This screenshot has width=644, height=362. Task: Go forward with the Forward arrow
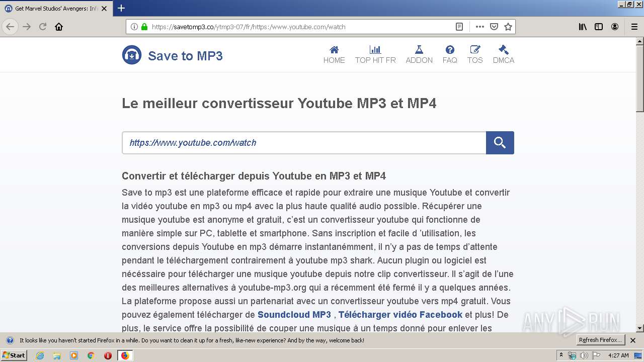click(27, 27)
